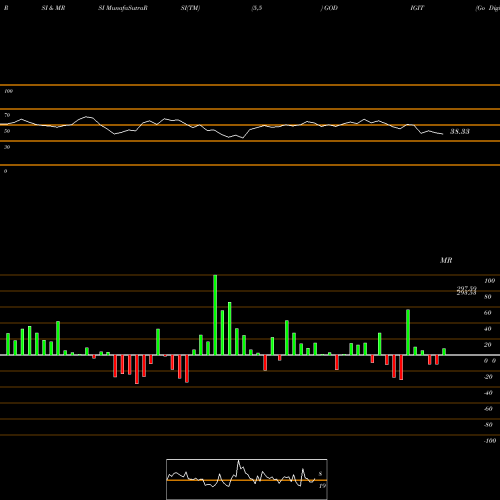
Task: Click the 'IGIT' header text
Action: [x=417, y=8]
